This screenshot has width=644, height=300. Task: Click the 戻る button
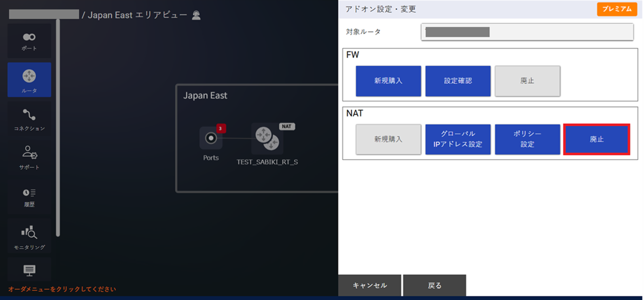tap(435, 285)
